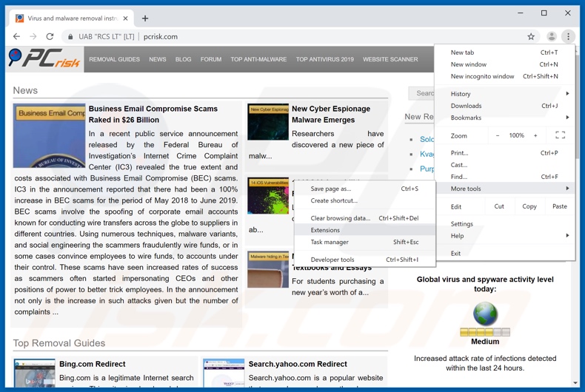585x392 pixels.
Task: Open New Cyber Espionage Malware Emerges title
Action: 331,115
